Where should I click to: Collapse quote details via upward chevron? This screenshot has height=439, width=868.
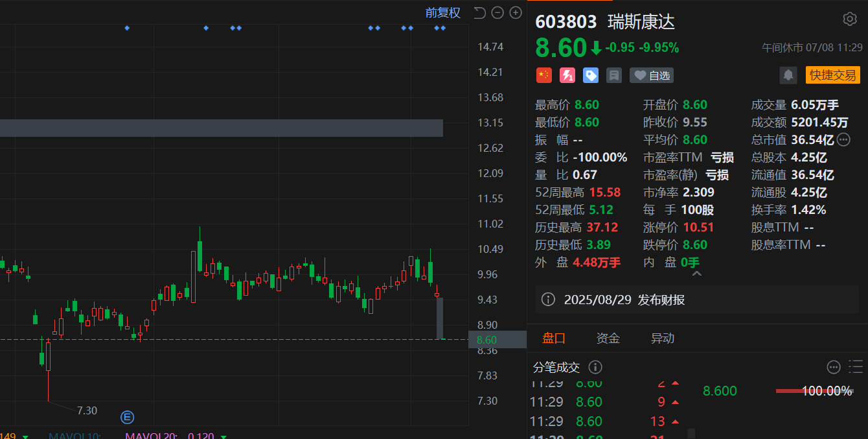[697, 273]
